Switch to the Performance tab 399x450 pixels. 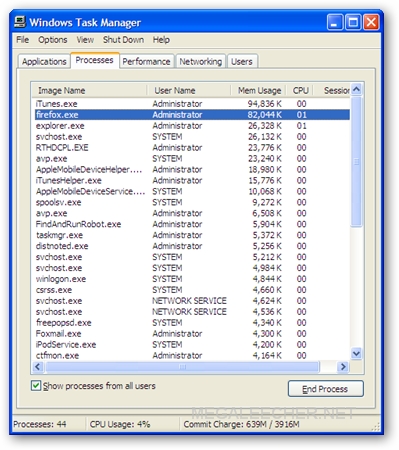(146, 62)
